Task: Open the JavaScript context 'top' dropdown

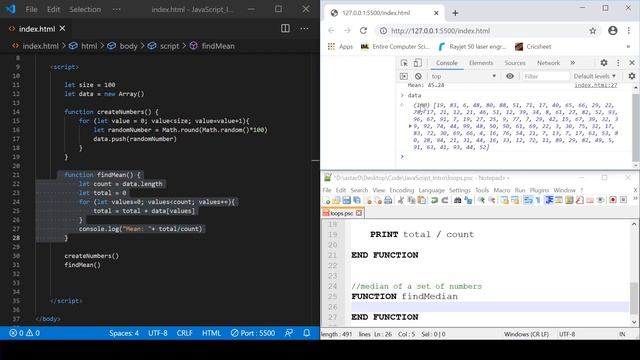Action: 464,76
